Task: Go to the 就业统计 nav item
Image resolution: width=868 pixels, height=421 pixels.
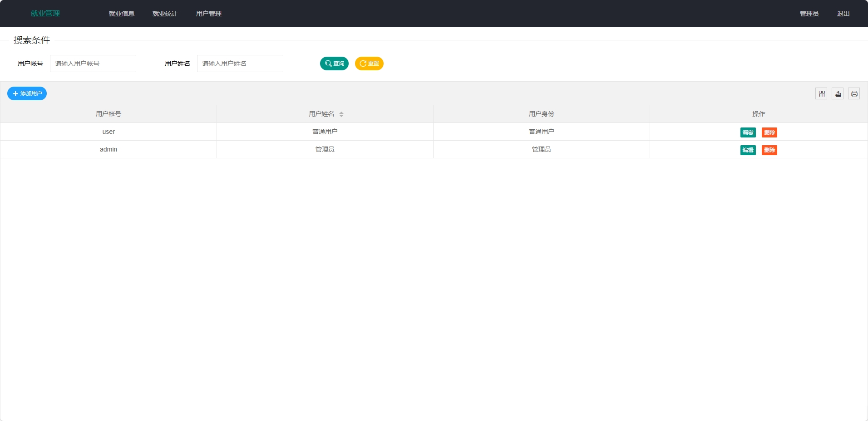Action: 165,14
